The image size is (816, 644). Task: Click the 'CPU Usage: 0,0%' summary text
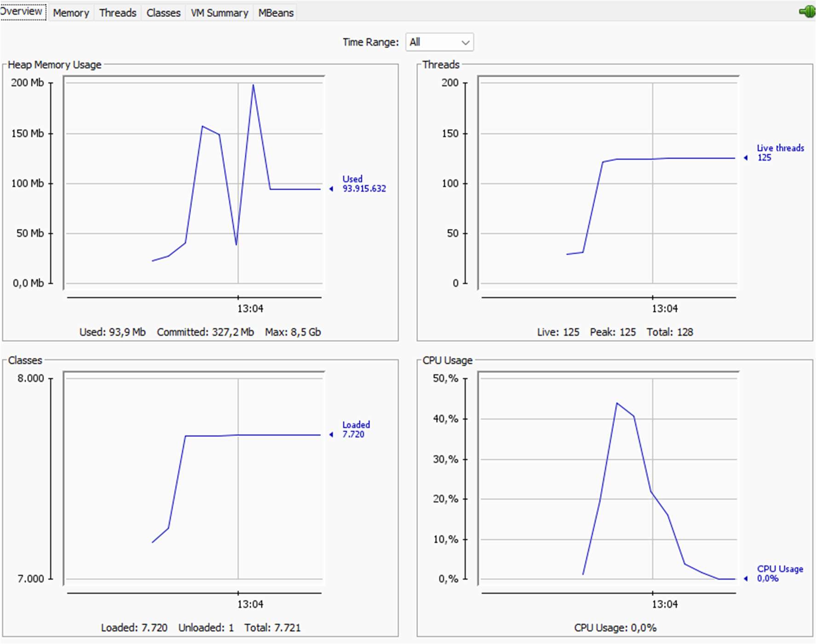(615, 627)
